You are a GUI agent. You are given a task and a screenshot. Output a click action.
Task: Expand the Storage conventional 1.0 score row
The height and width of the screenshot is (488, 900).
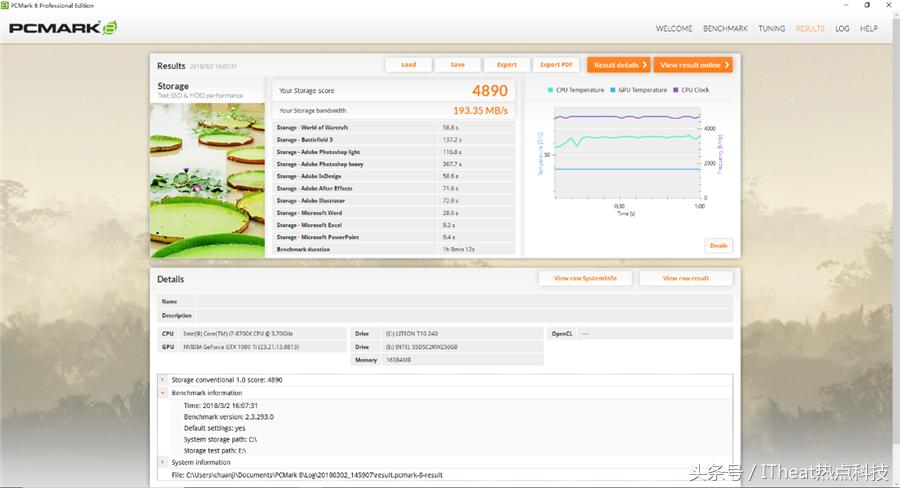164,380
